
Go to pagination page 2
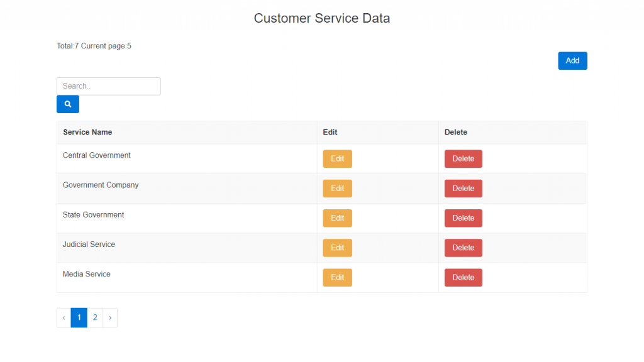tap(95, 318)
